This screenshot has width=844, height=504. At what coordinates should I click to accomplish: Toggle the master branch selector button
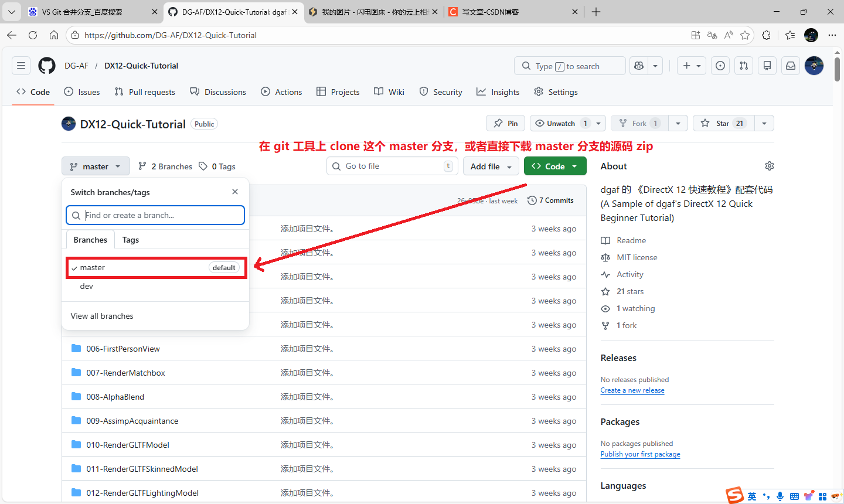[96, 166]
